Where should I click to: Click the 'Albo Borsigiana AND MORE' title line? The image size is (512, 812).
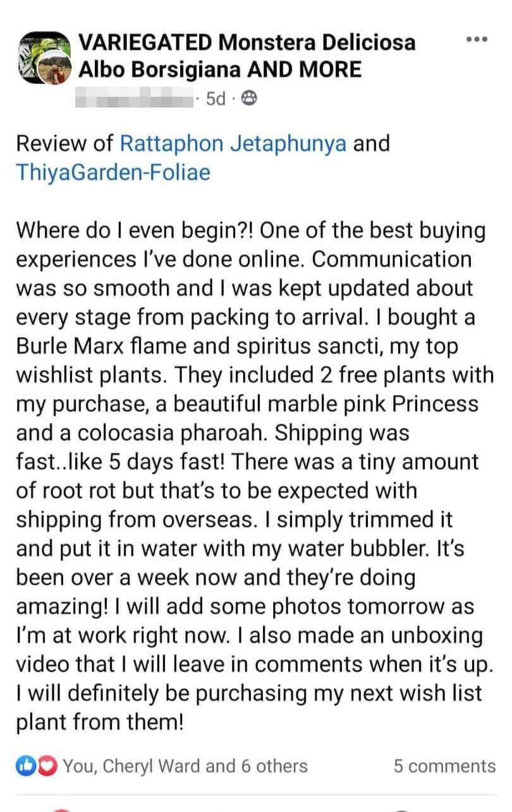click(x=219, y=70)
